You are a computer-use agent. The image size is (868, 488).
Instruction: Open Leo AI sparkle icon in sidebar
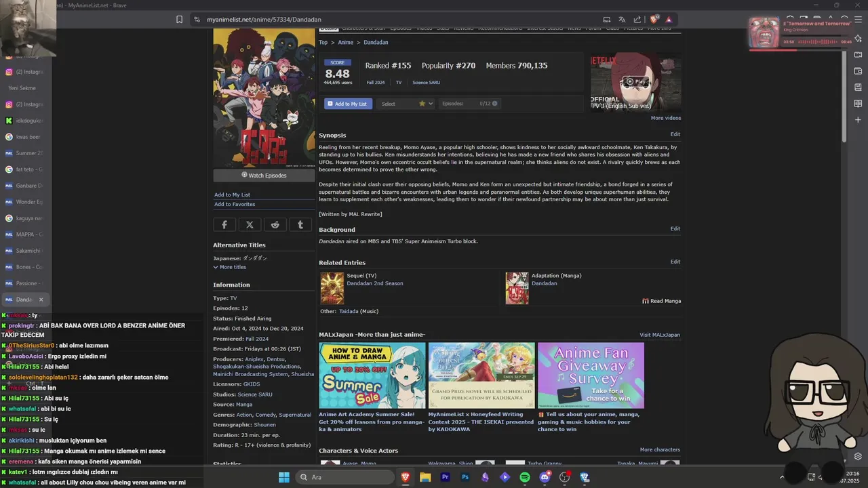[858, 39]
